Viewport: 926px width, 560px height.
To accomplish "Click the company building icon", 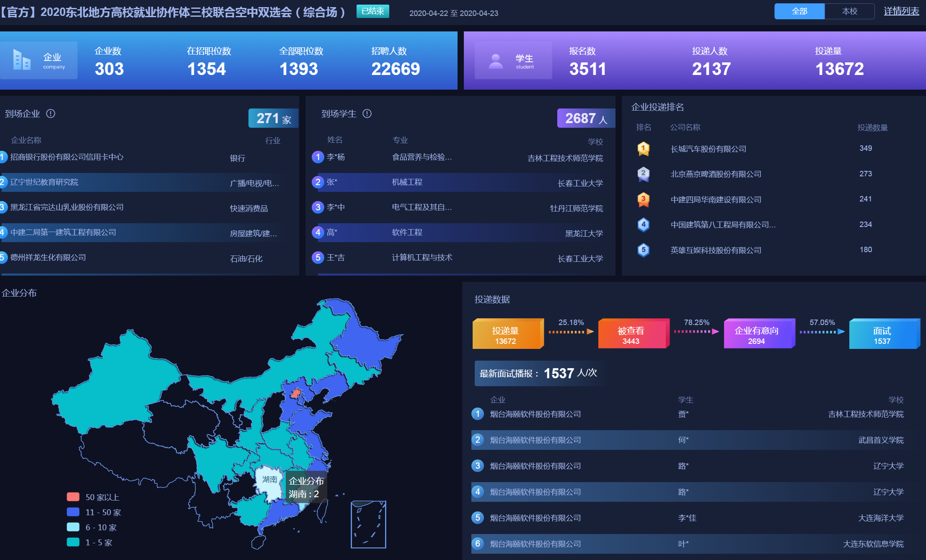I will click(x=22, y=60).
